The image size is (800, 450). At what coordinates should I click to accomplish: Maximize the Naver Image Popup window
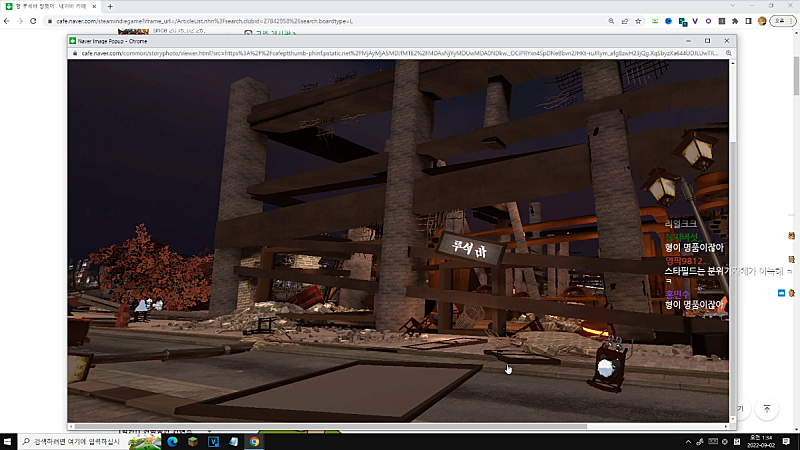[708, 41]
